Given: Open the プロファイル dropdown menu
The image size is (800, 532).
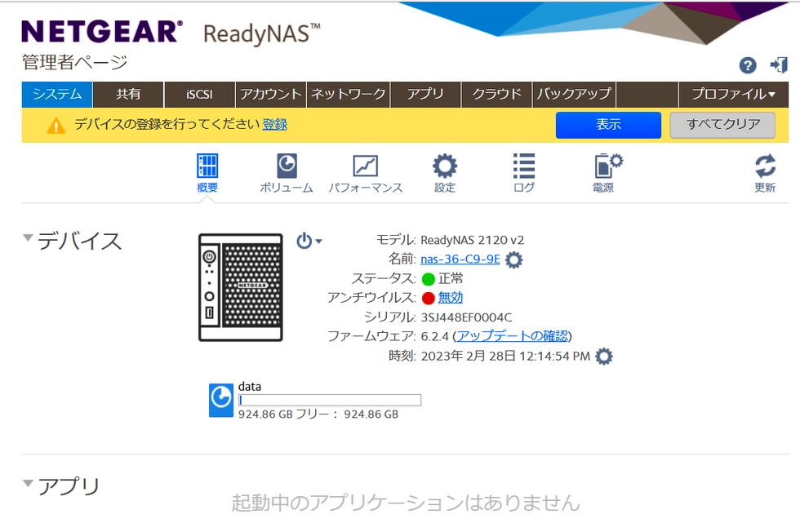Looking at the screenshot, I should [x=733, y=95].
